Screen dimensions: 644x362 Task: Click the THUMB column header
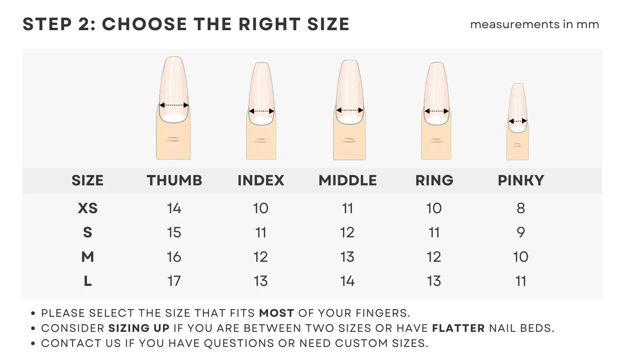click(x=175, y=180)
